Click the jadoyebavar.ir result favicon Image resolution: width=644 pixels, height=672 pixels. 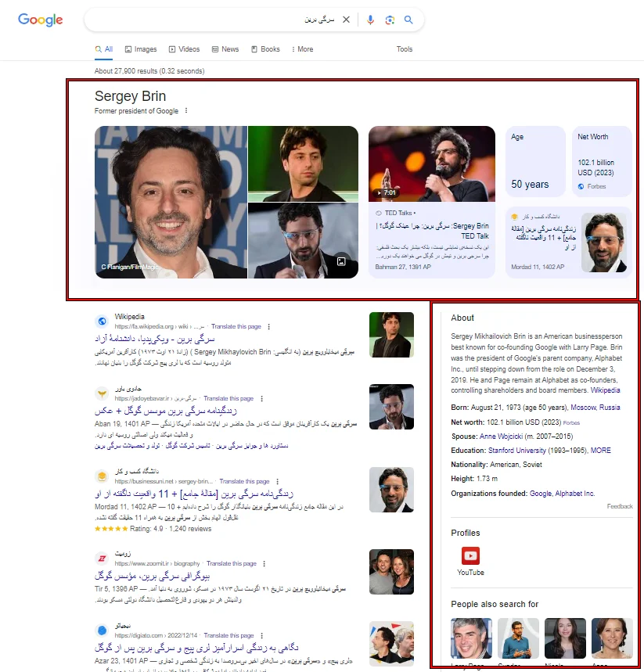[x=102, y=393]
